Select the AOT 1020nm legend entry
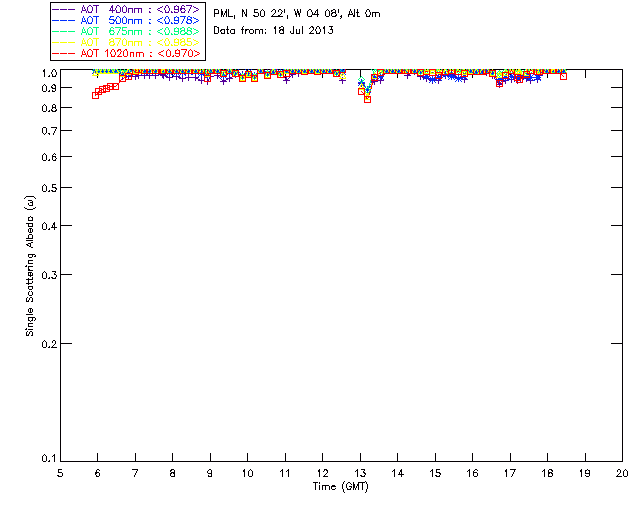The image size is (640, 512). pyautogui.click(x=126, y=53)
